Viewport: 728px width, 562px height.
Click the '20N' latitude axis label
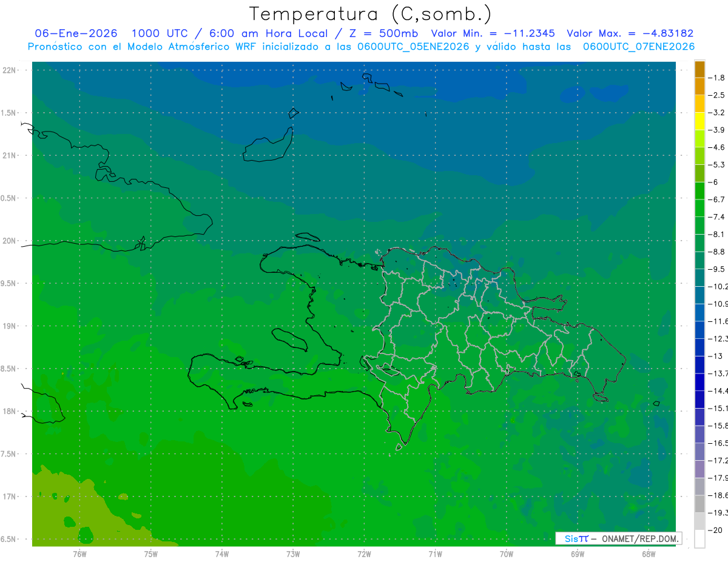(9, 241)
